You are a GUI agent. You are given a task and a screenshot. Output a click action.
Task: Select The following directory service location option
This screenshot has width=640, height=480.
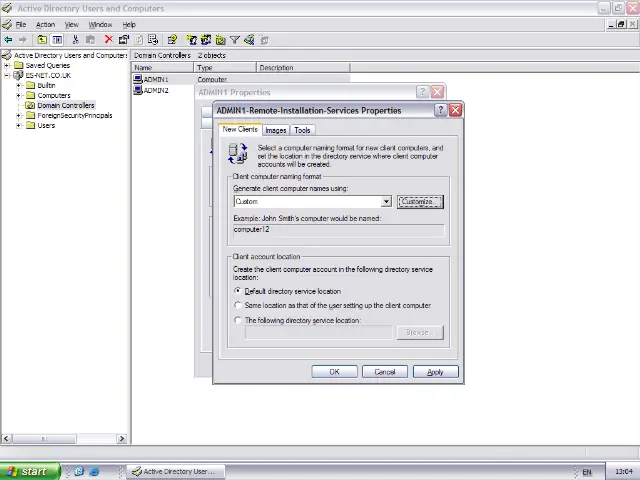238,320
